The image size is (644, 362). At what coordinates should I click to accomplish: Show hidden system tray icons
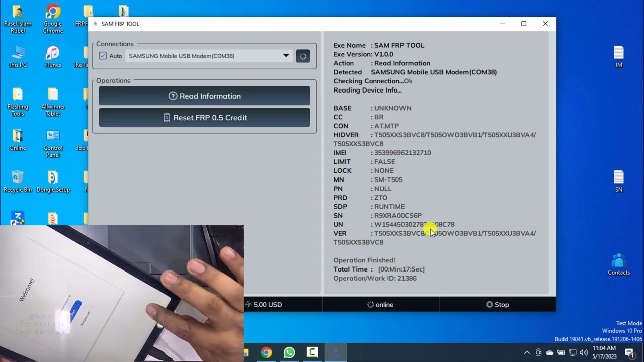coord(527,353)
